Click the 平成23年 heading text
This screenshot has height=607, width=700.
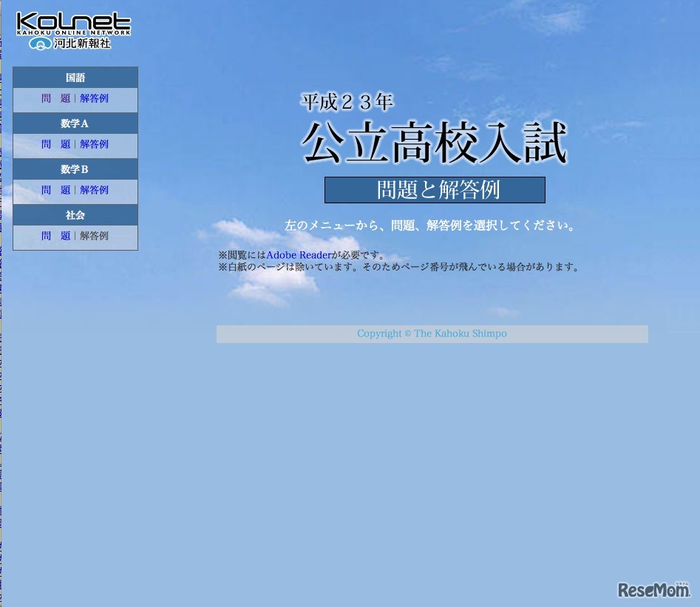pos(347,102)
